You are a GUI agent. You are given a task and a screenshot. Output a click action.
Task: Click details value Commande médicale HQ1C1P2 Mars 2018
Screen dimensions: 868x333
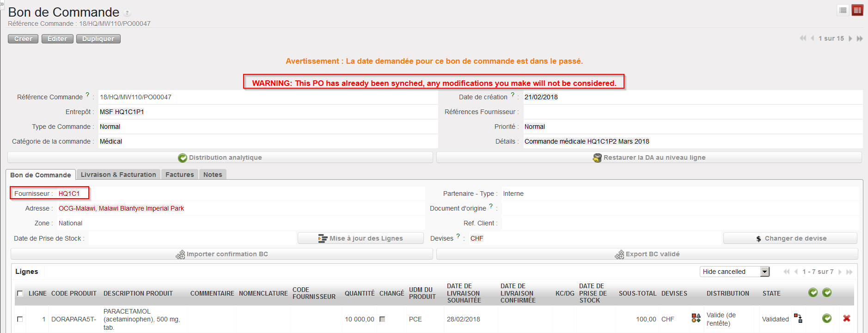point(587,141)
